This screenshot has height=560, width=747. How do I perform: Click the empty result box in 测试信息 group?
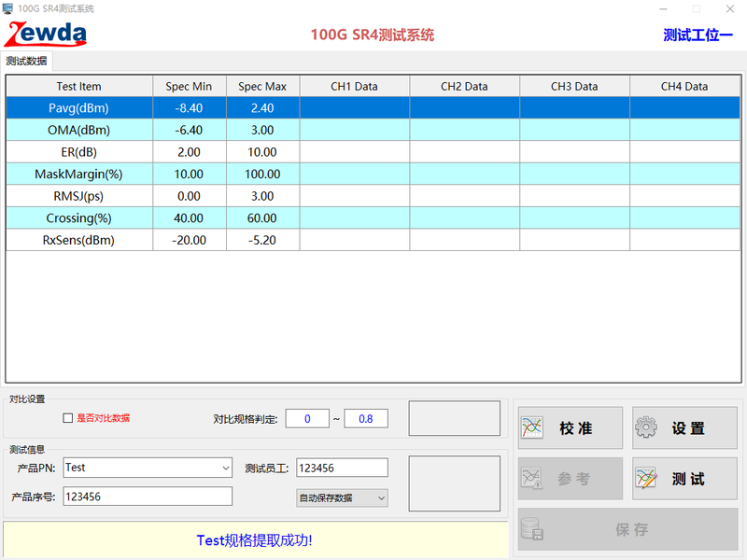455,483
